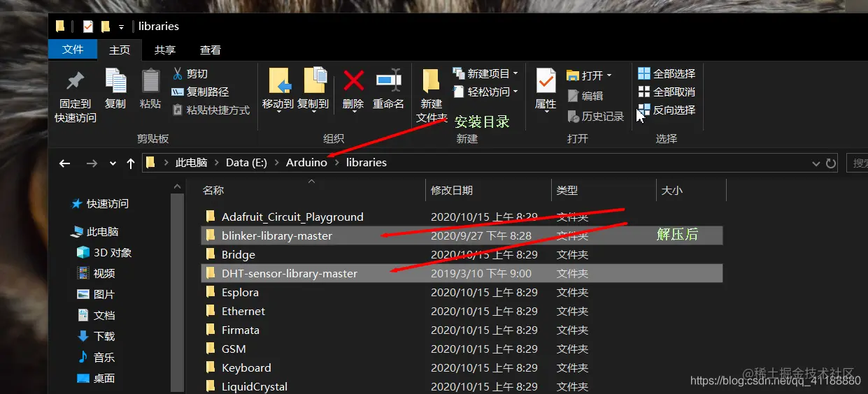868x394 pixels.
Task: Click Invert selection (反向选择)
Action: pos(667,110)
